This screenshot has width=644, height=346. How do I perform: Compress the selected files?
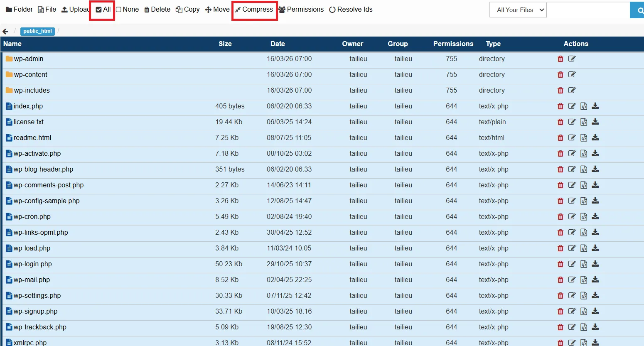point(254,9)
